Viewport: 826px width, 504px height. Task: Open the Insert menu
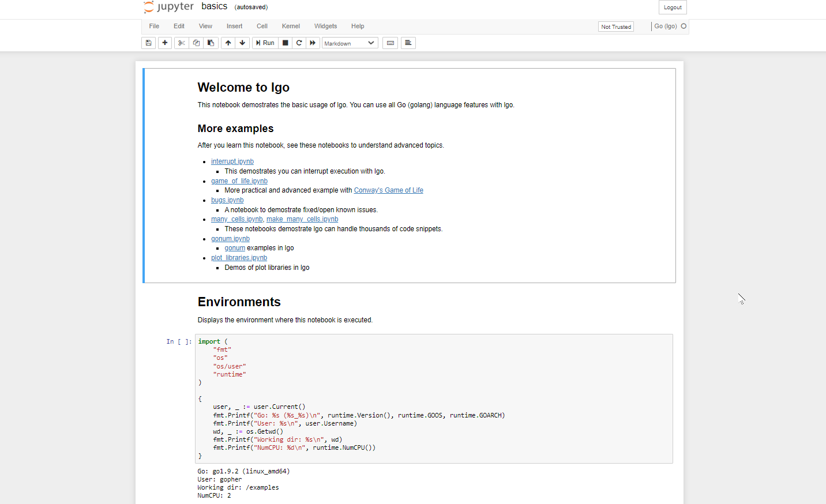234,26
